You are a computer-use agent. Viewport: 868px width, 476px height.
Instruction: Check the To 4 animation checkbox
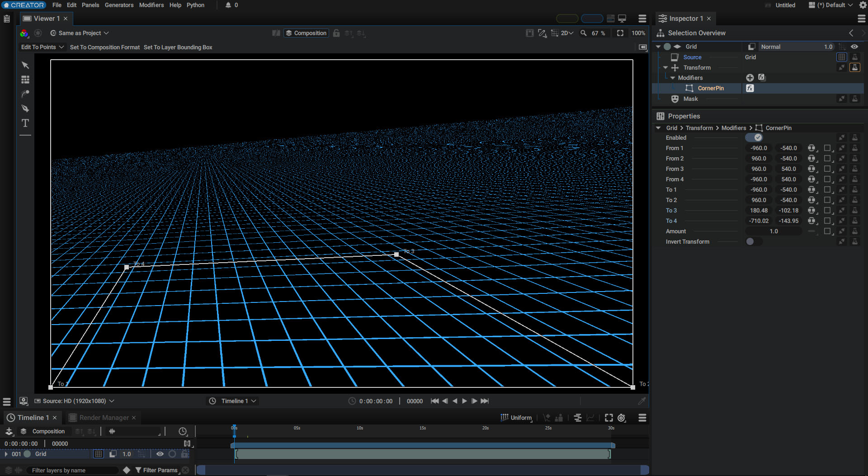(827, 221)
